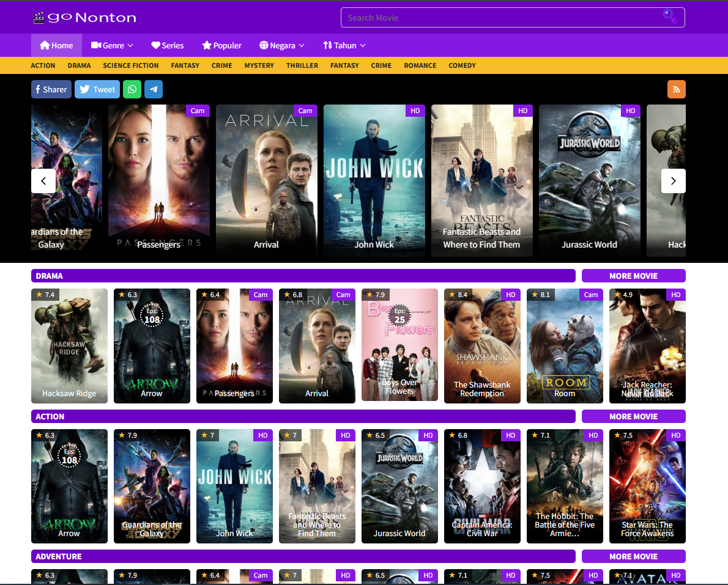Select the SCIENCE FICTION genre link
Screen dimensions: 728x585
pyautogui.click(x=130, y=65)
